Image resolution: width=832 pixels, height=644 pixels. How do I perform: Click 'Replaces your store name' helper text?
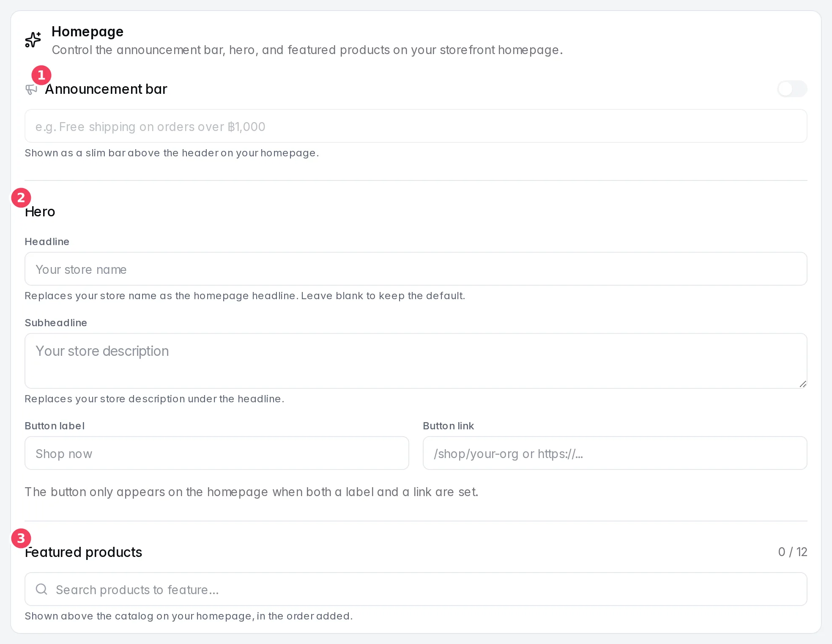[245, 296]
